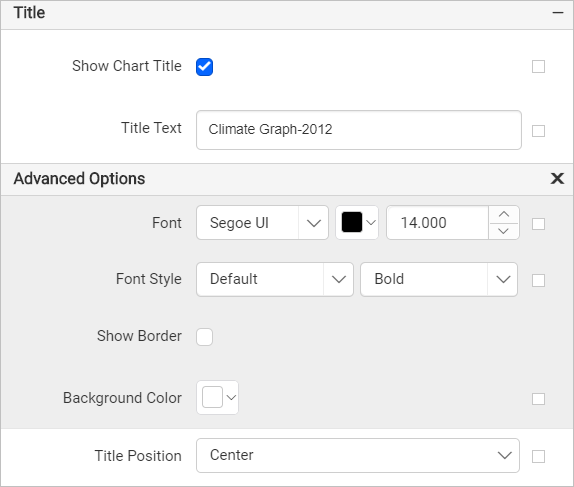Image resolution: width=574 pixels, height=487 pixels.
Task: Tick the small square beside Background Color
Action: click(538, 399)
